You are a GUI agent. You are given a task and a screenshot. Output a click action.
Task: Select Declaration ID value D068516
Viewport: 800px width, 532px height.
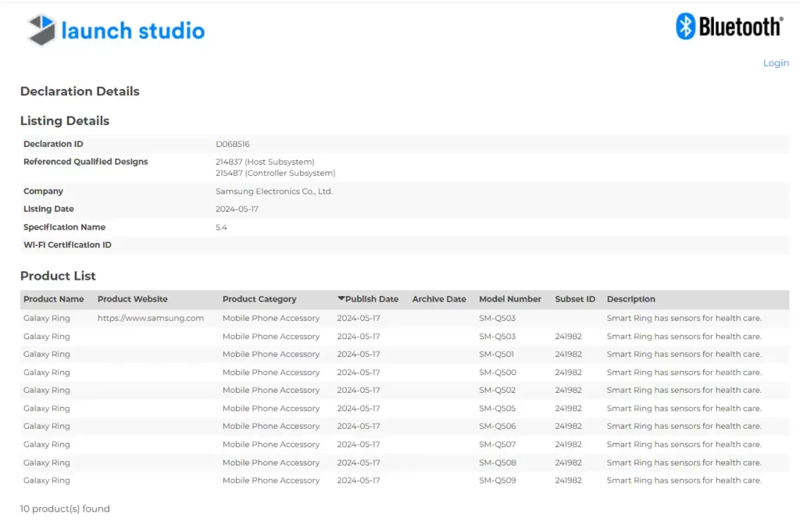pos(233,144)
